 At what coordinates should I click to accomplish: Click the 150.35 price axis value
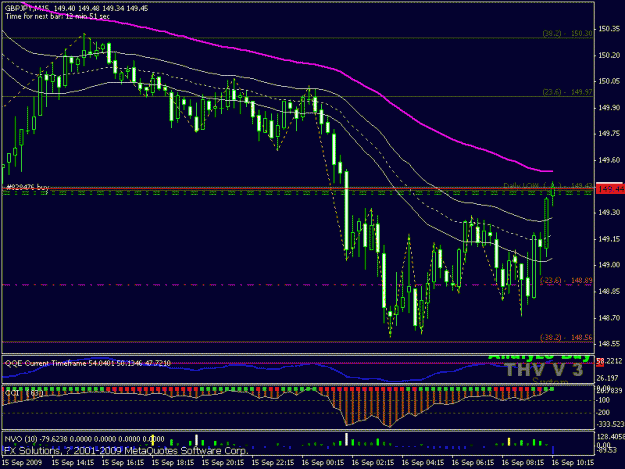[x=609, y=29]
